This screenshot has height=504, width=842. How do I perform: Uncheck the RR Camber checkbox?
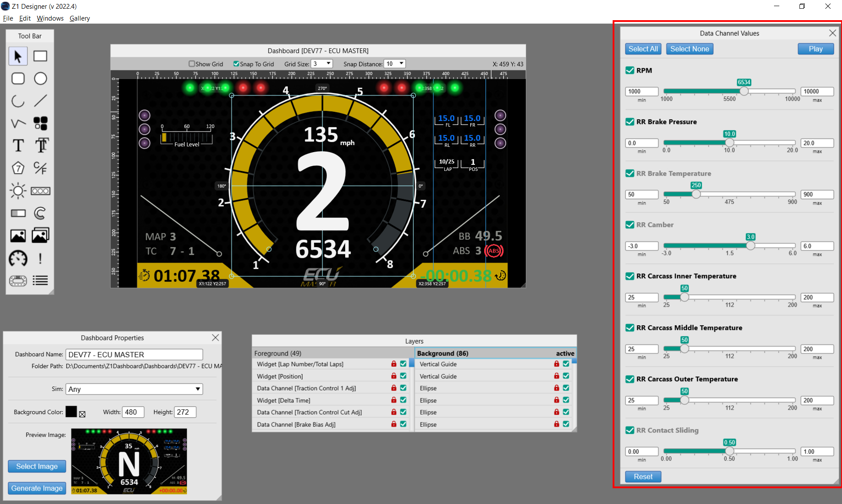[x=630, y=224]
